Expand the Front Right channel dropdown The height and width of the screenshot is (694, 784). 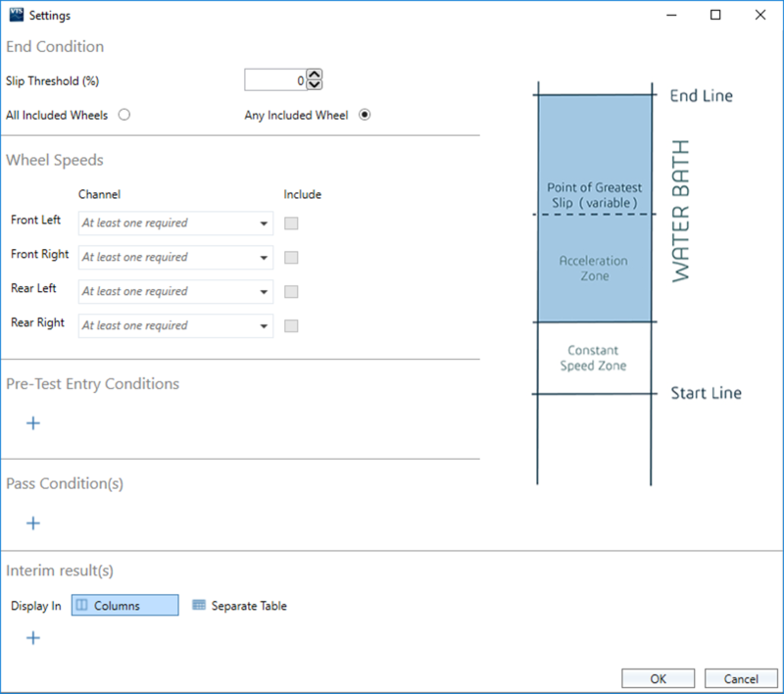264,258
